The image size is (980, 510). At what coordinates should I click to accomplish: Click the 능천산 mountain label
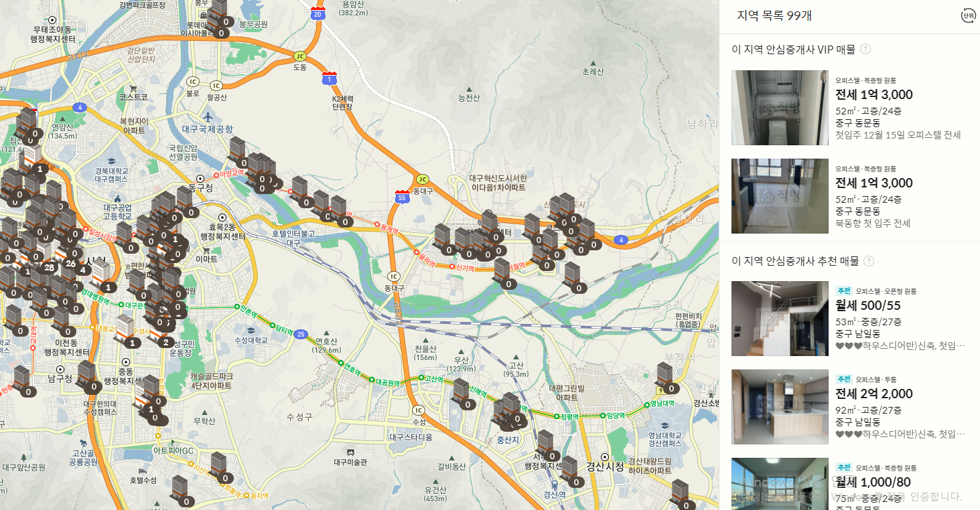468,98
